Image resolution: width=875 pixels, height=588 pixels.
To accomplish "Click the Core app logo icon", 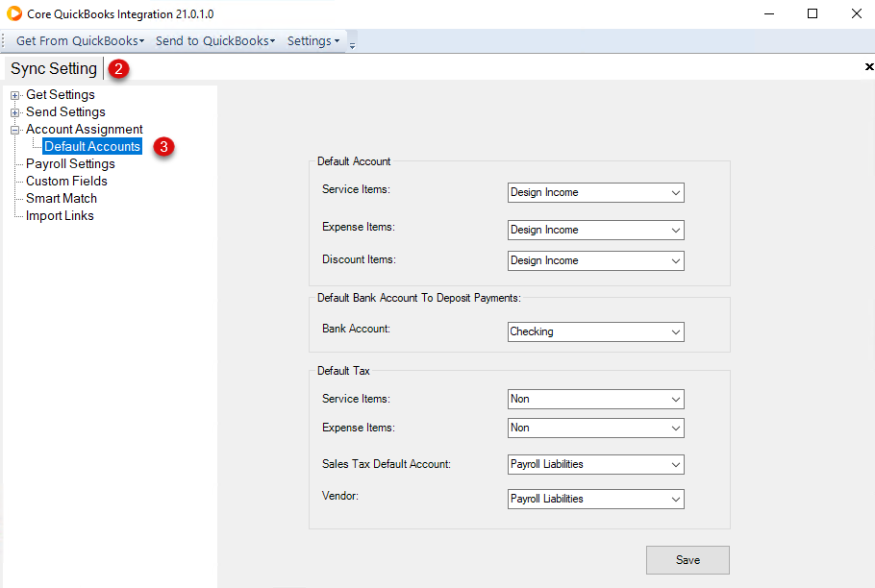I will coord(14,13).
